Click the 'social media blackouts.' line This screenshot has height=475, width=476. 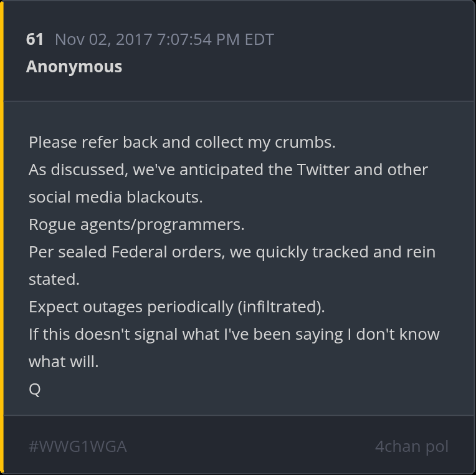(x=116, y=197)
